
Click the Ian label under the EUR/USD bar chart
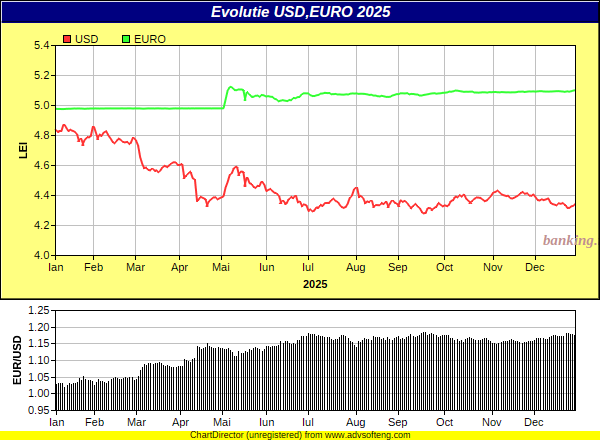coord(57,422)
